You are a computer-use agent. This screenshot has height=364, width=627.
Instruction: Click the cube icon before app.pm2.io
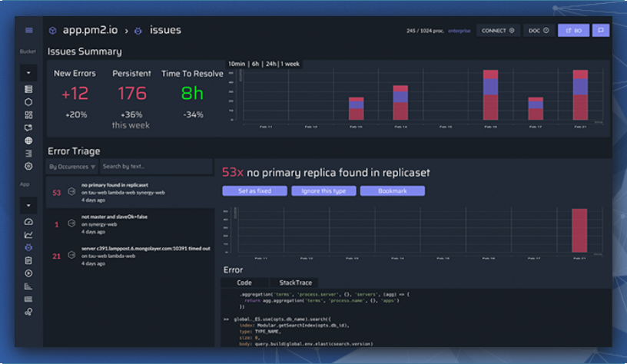coord(52,31)
